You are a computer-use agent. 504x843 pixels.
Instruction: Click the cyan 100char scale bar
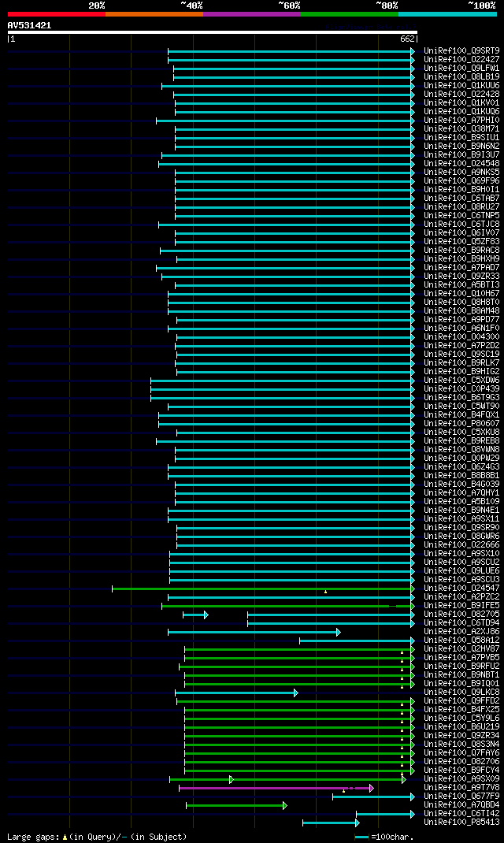point(361,837)
